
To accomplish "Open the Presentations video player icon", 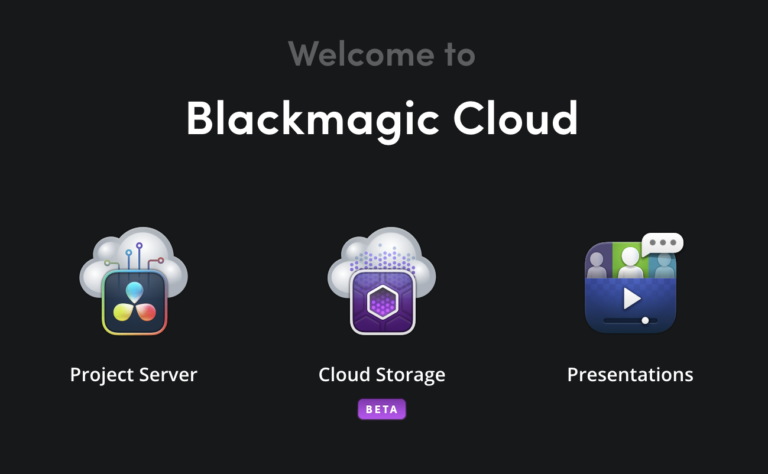I will point(633,283).
